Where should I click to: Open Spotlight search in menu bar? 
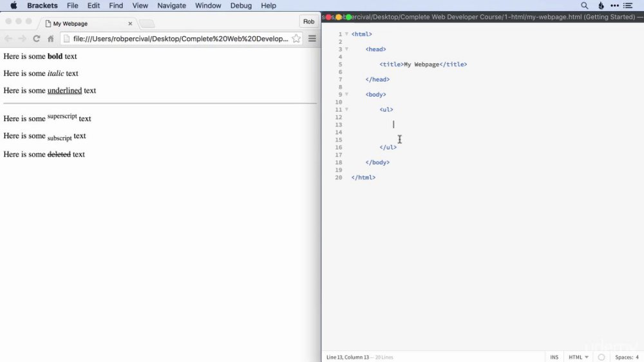click(585, 6)
